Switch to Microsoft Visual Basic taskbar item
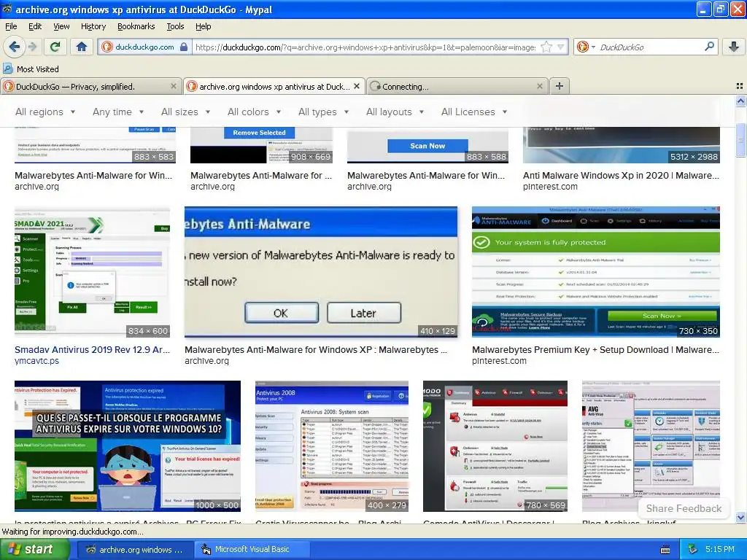Viewport: 747px width, 560px height. [x=251, y=549]
